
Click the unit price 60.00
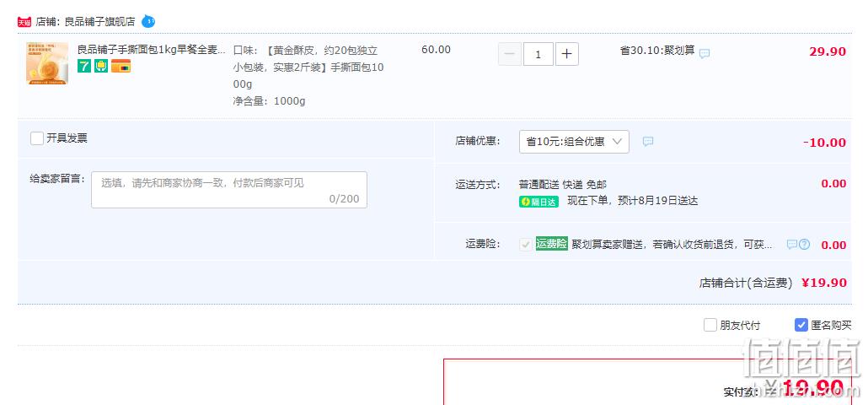click(x=437, y=50)
